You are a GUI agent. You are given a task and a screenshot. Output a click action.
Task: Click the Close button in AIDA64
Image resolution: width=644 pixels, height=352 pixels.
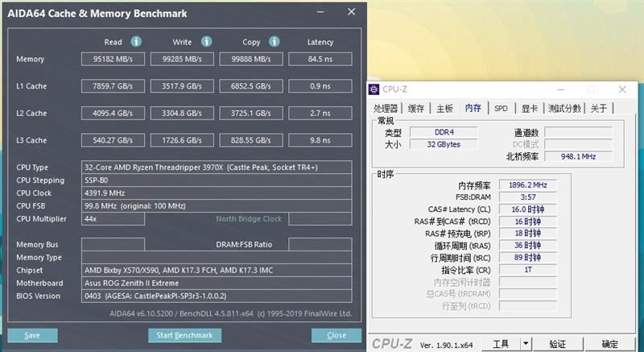(x=336, y=335)
